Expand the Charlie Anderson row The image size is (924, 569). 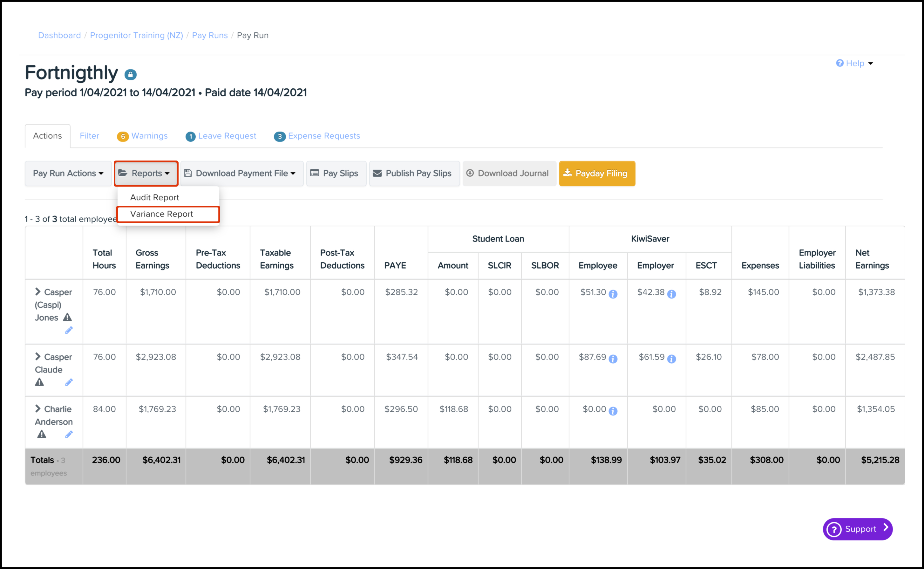(37, 409)
